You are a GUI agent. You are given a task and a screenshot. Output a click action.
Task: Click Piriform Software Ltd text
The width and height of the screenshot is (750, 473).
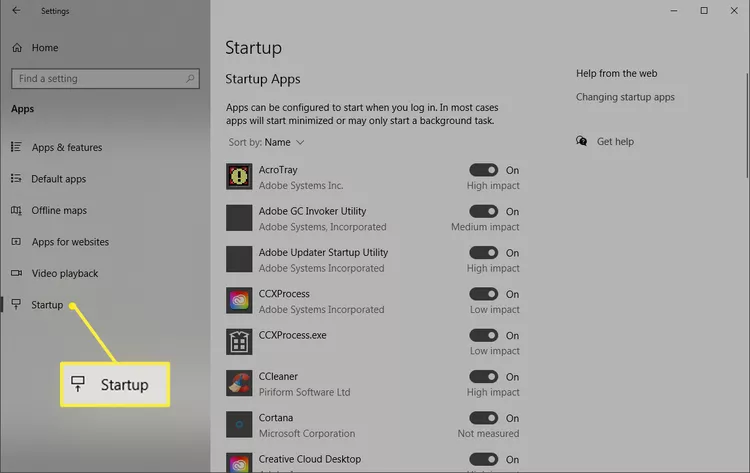pyautogui.click(x=304, y=392)
